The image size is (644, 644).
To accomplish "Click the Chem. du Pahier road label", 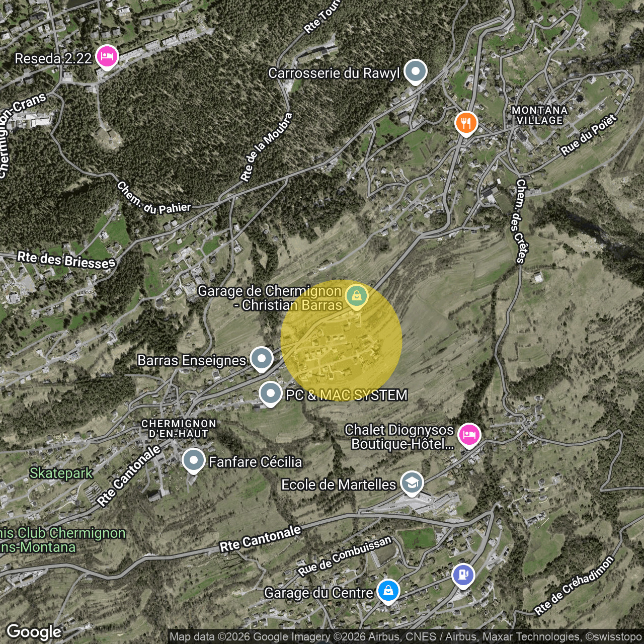I will click(153, 199).
